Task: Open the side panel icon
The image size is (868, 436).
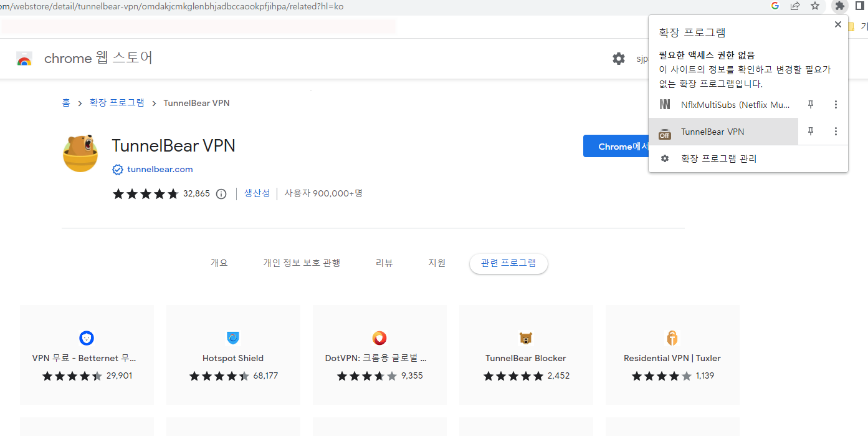Action: [860, 6]
